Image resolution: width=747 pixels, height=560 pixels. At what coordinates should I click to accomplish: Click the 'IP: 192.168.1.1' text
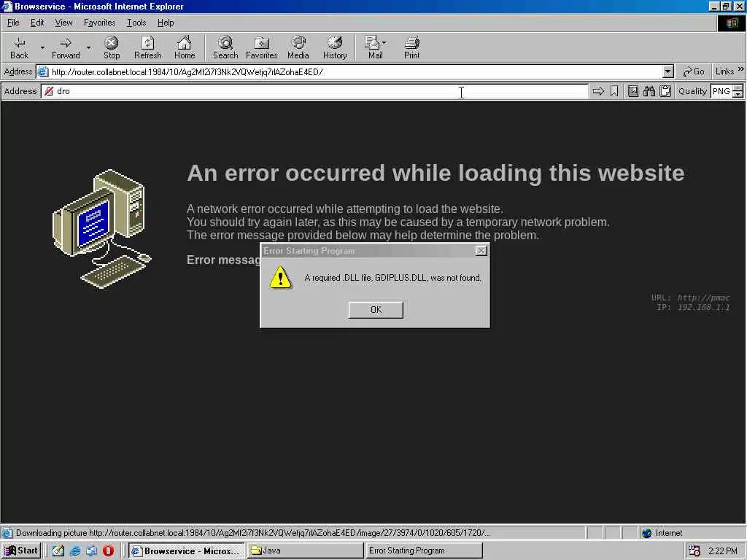[693, 307]
